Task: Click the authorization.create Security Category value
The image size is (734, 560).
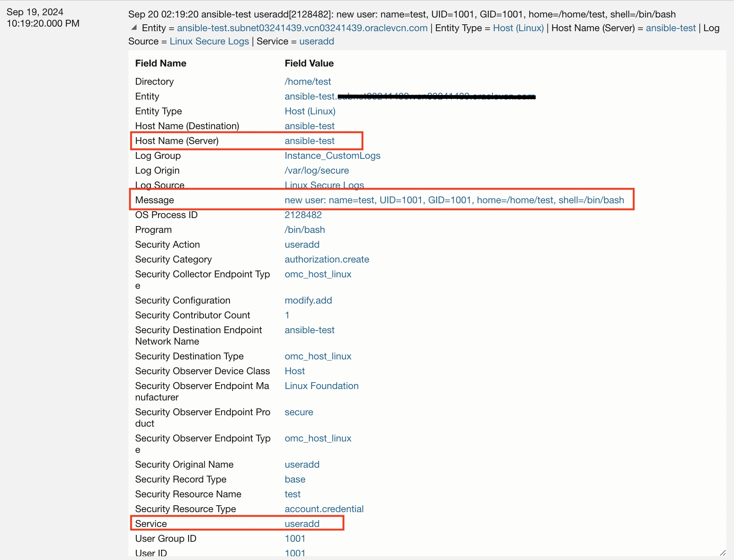Action: (327, 259)
